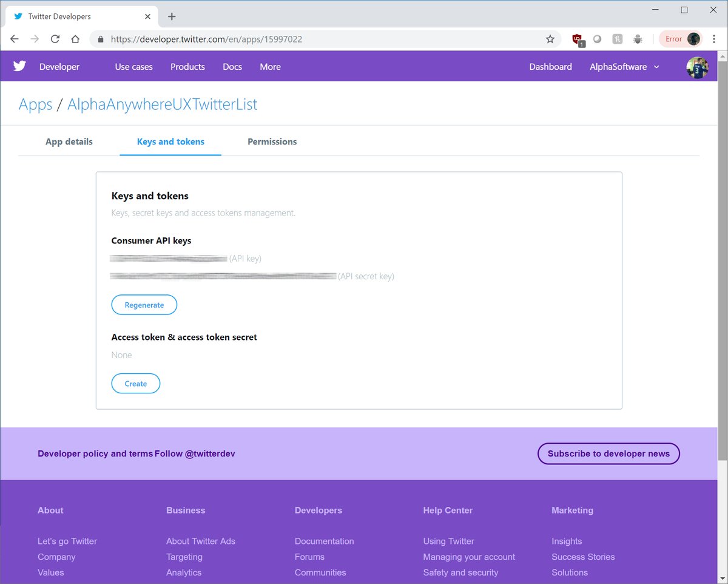728x584 pixels.
Task: Bookmark this page with the star
Action: tap(550, 39)
